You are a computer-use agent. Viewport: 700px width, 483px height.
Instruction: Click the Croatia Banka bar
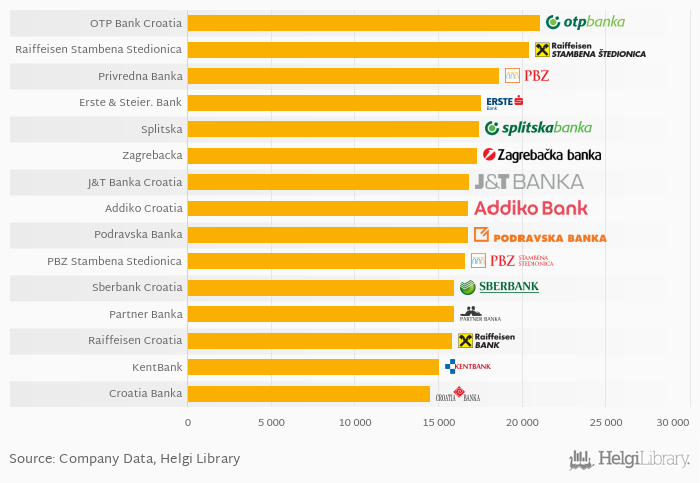[308, 393]
